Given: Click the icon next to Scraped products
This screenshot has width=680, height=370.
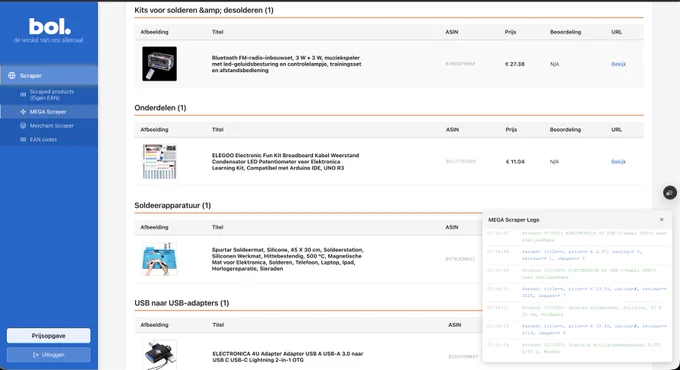Looking at the screenshot, I should tap(23, 95).
